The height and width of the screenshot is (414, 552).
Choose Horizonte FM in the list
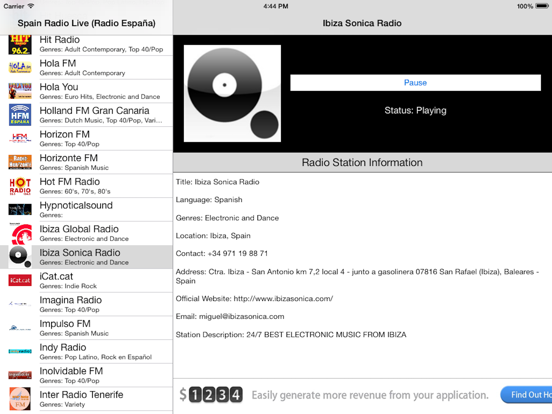(x=69, y=158)
